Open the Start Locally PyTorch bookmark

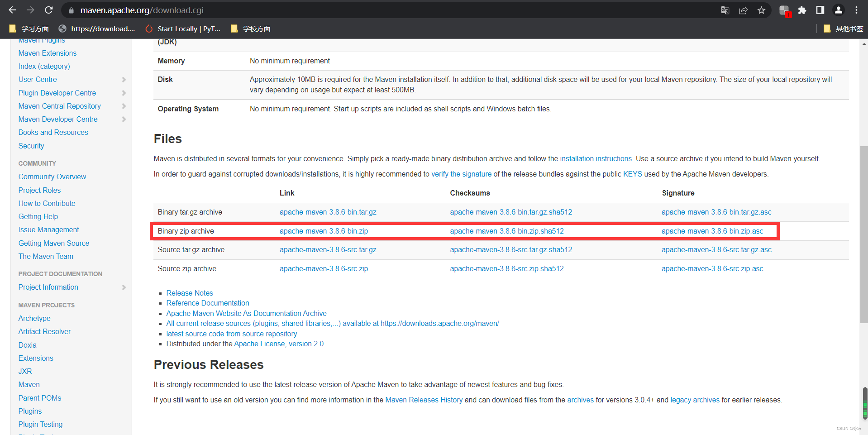183,29
